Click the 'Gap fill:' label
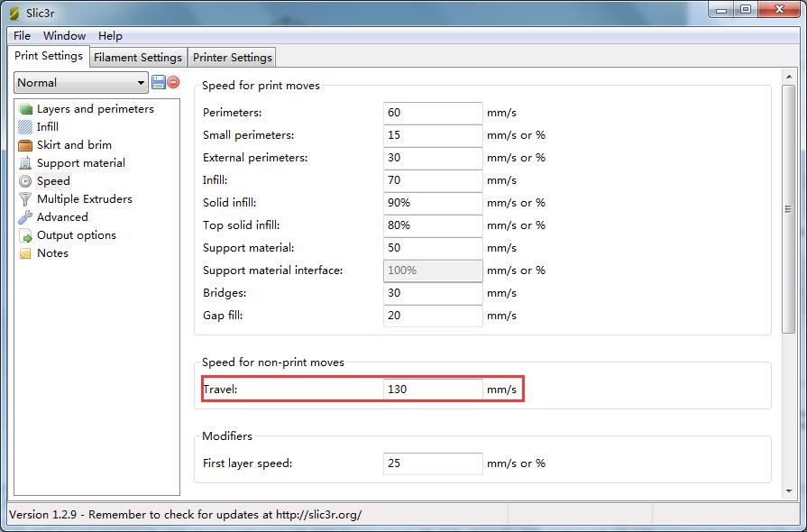Viewport: 807px width, 532px height. click(x=223, y=316)
